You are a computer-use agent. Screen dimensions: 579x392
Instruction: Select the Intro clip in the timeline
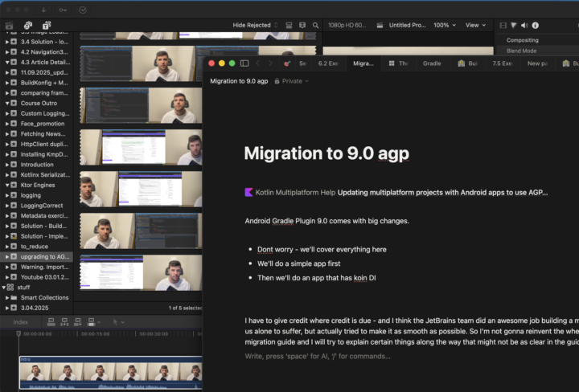[111, 373]
